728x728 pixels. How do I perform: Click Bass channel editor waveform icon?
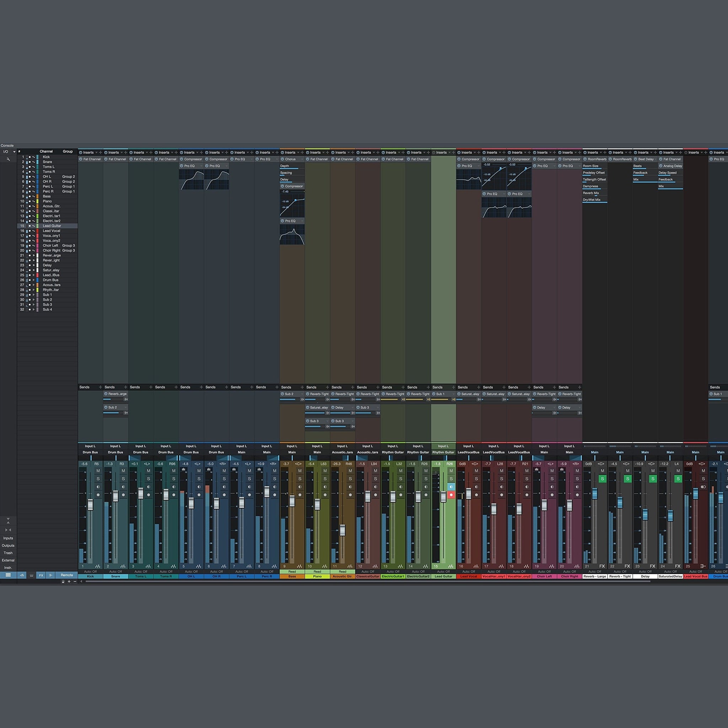300,566
